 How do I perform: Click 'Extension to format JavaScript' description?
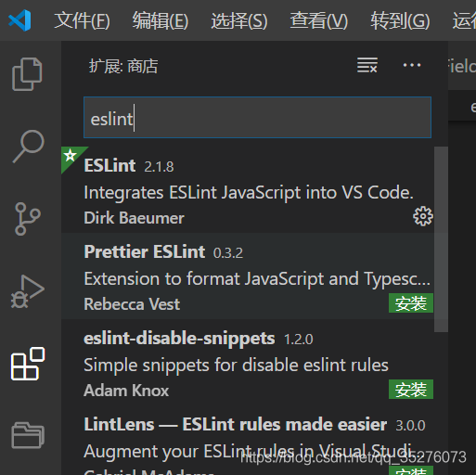click(257, 279)
